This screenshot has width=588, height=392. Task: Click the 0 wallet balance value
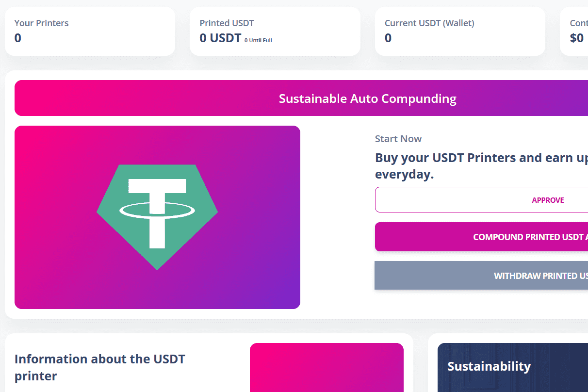tap(387, 38)
